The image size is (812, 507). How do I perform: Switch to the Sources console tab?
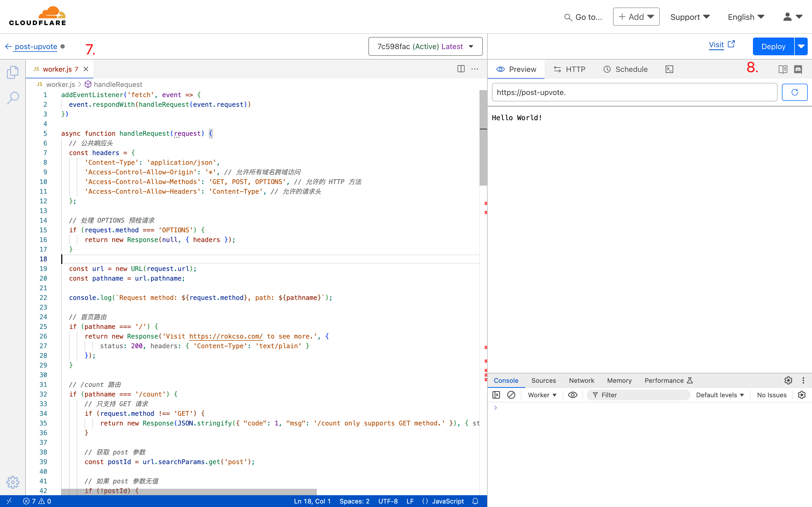point(543,380)
